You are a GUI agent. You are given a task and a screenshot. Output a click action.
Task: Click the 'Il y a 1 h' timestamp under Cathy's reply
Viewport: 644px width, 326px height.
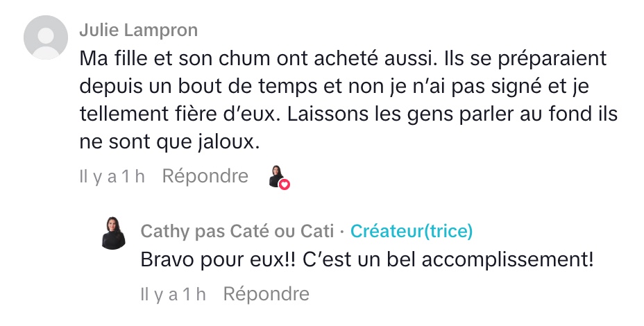click(173, 294)
